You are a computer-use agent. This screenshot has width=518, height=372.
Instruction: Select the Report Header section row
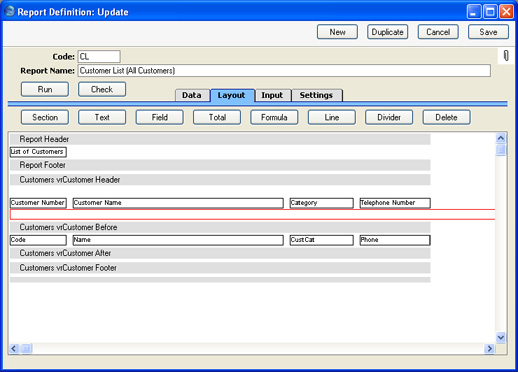point(220,139)
